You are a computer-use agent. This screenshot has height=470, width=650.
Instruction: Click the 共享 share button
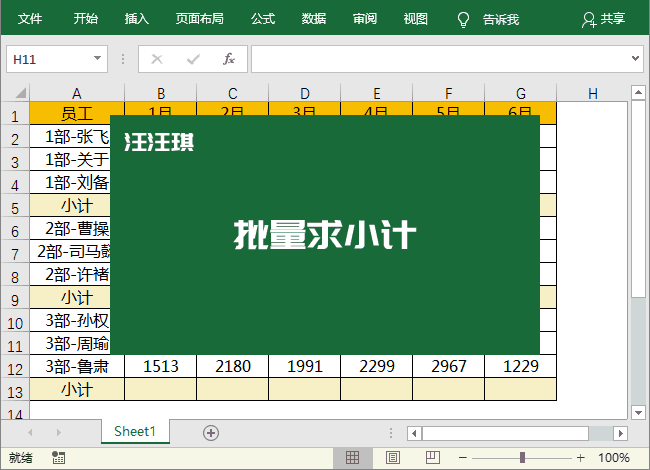click(x=604, y=19)
